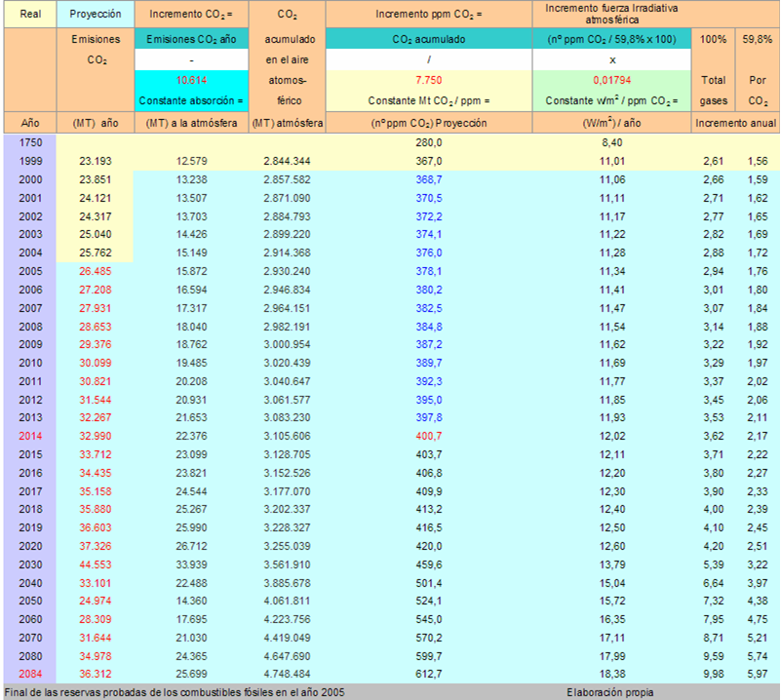Click the 'Elaboración propia' footer text
The height and width of the screenshot is (700, 781).
(x=610, y=692)
